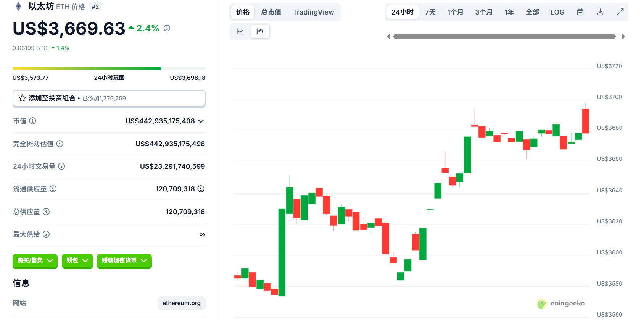This screenshot has width=644, height=320.
Task: Click info icon beside 总供应量
Action: coord(46,212)
